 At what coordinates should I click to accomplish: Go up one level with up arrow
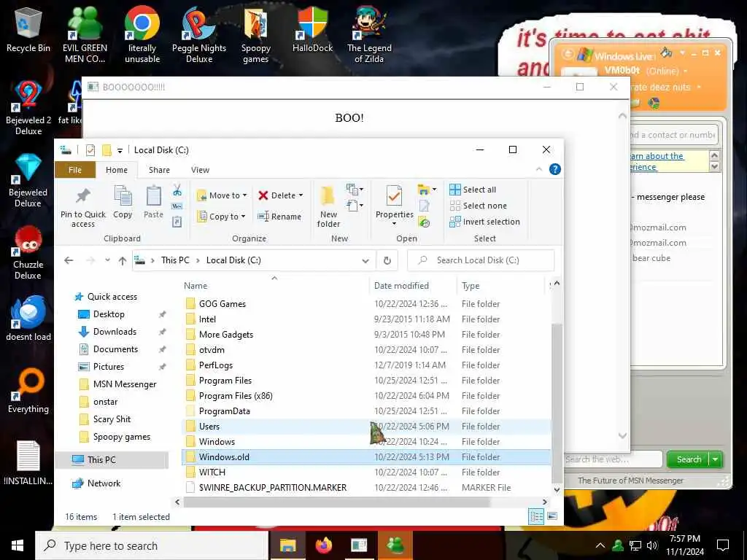(x=123, y=260)
